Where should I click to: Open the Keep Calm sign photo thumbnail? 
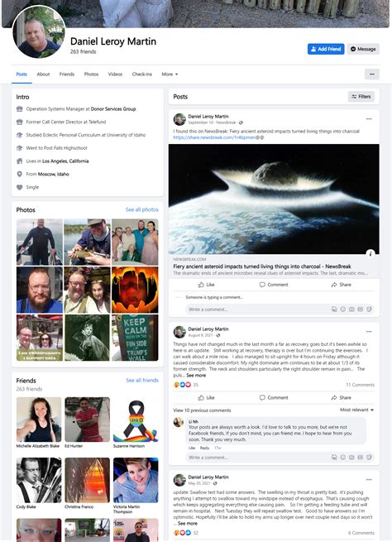pyautogui.click(x=135, y=338)
